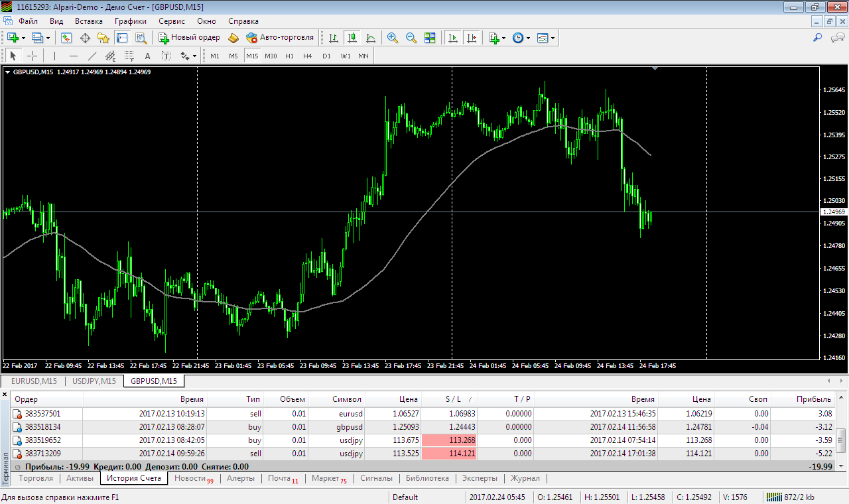Image resolution: width=849 pixels, height=504 pixels.
Task: Select the Trendline tool
Action: tap(92, 56)
